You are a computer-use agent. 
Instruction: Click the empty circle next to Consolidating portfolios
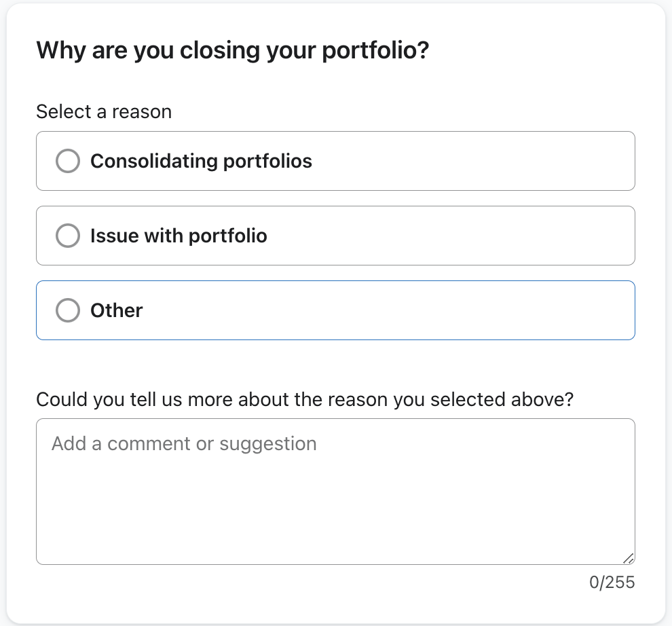(x=68, y=161)
